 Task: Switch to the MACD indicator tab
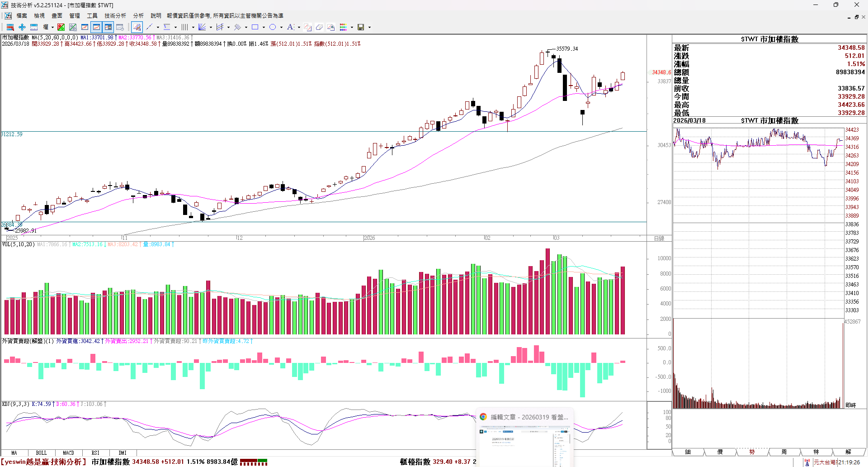coord(68,453)
